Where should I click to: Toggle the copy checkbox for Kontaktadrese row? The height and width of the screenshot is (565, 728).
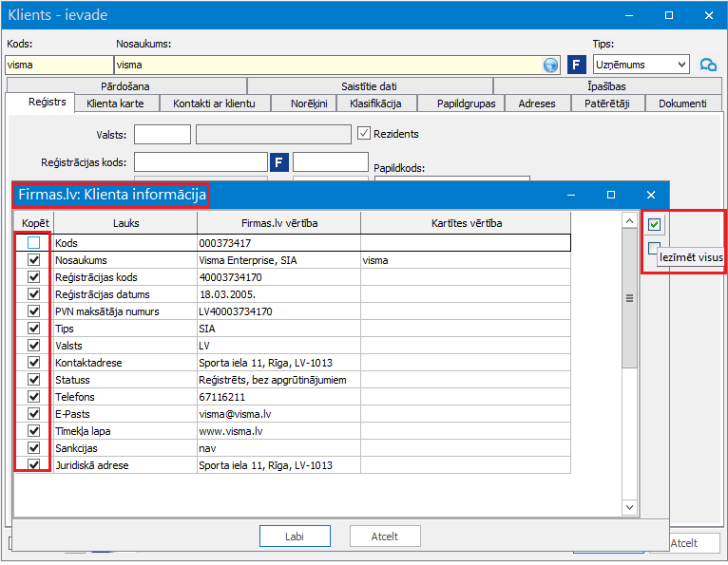pyautogui.click(x=34, y=363)
